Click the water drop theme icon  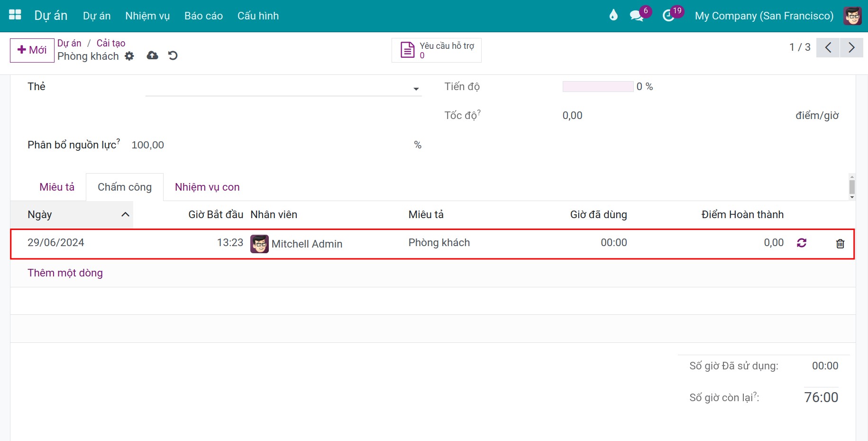(x=613, y=16)
